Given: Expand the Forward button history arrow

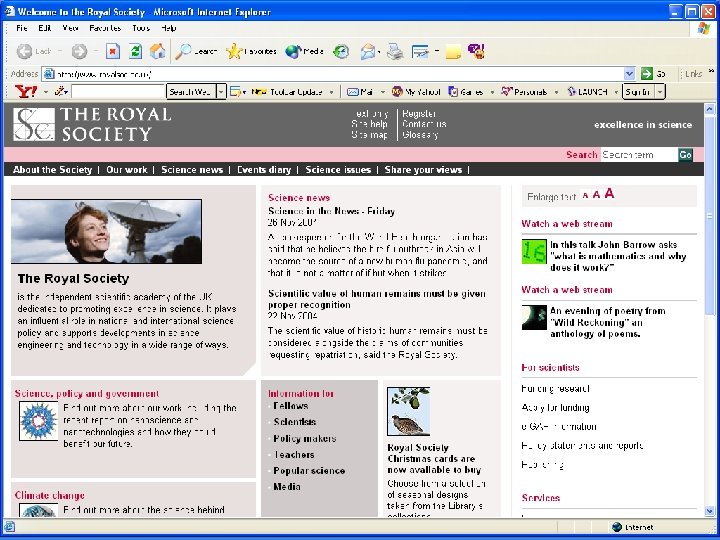Looking at the screenshot, I should point(96,51).
